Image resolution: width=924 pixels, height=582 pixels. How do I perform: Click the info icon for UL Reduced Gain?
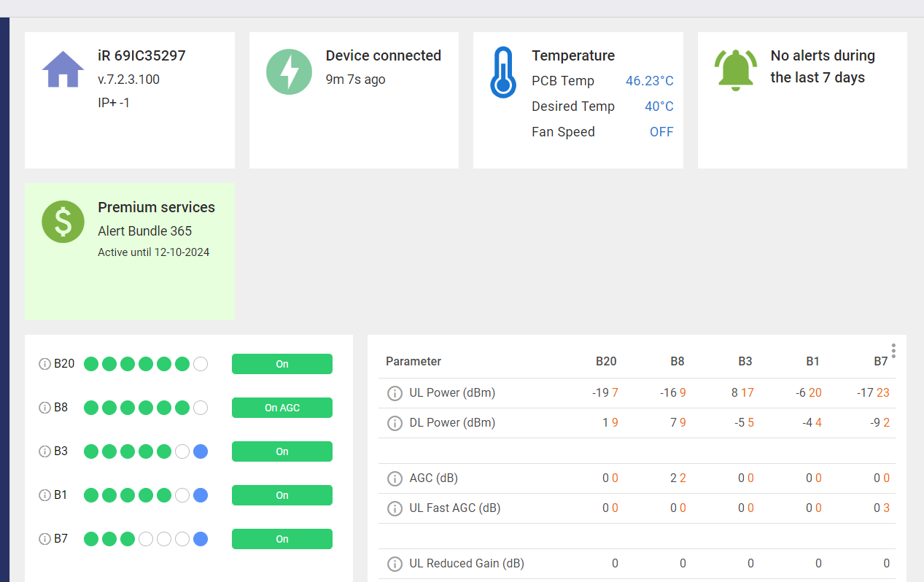coord(395,564)
